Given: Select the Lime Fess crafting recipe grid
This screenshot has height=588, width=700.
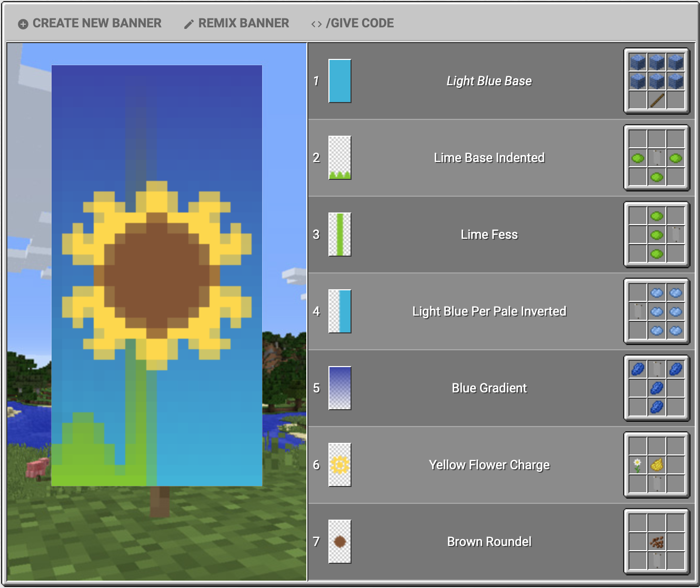Looking at the screenshot, I should (x=656, y=235).
